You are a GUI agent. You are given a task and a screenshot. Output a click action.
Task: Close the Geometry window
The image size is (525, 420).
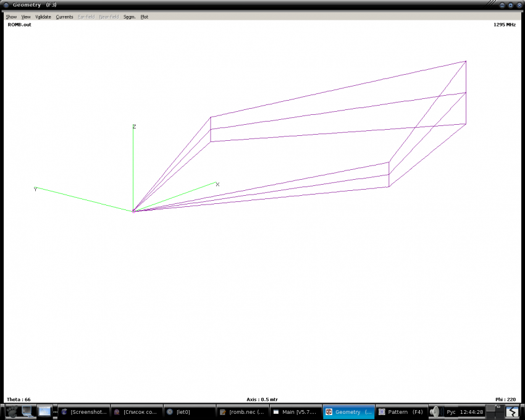tap(519, 5)
